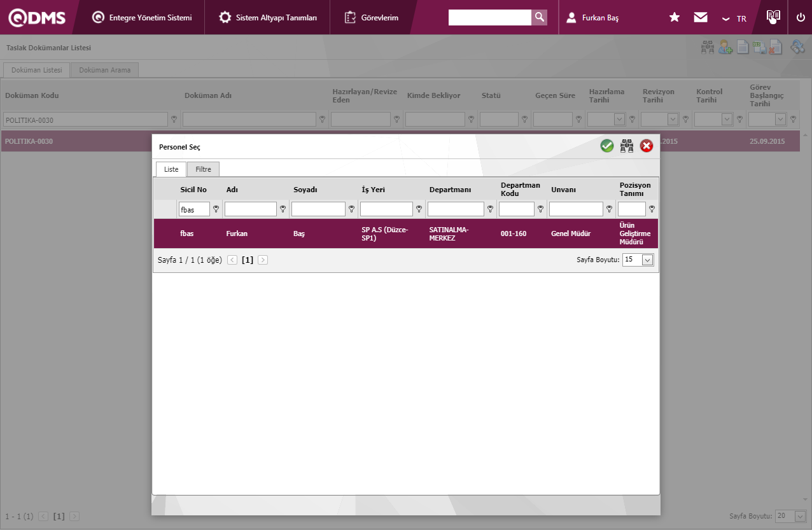
Task: Switch to the Filtre tab
Action: click(x=203, y=169)
